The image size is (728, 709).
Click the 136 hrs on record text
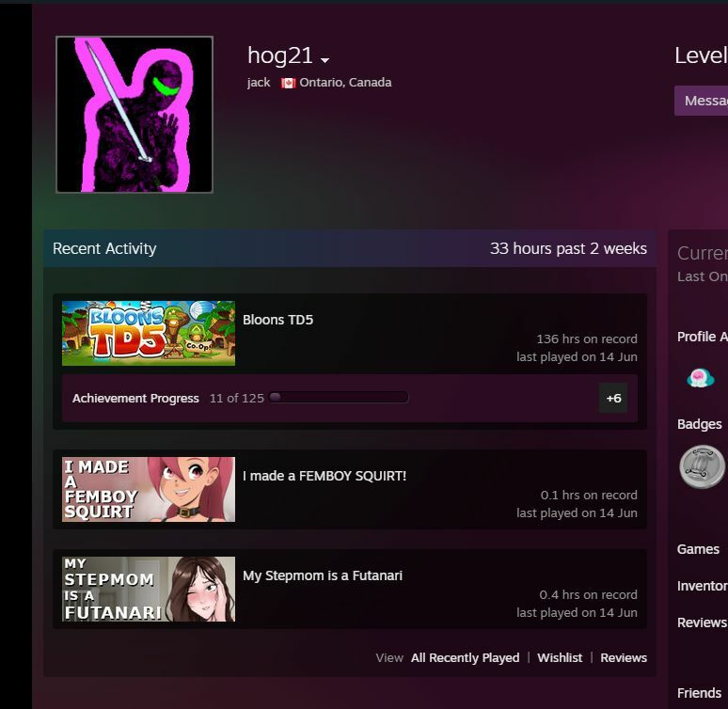[587, 339]
